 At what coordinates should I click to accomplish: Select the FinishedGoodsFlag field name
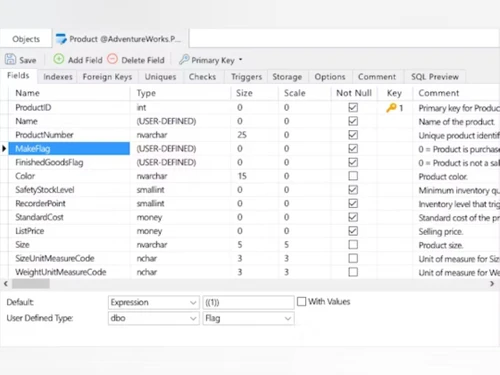[x=49, y=162]
